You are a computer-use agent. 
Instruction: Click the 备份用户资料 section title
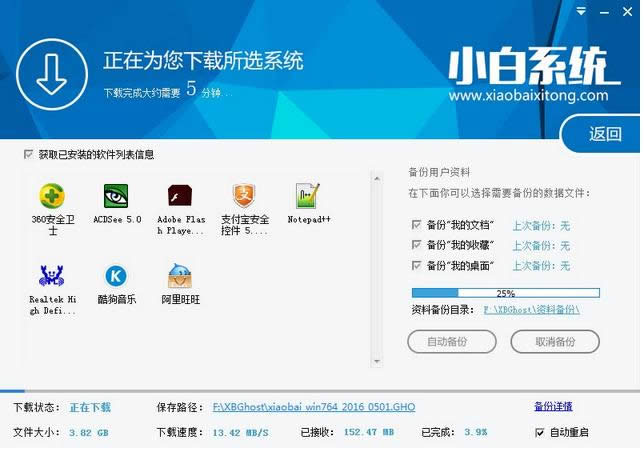coord(439,172)
